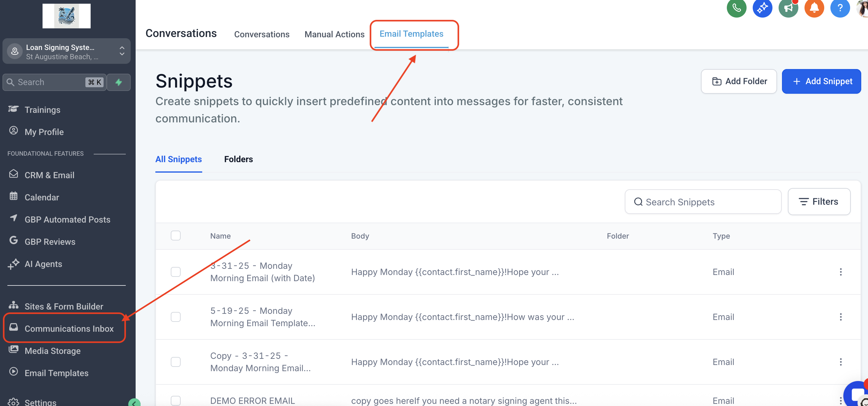The height and width of the screenshot is (406, 868).
Task: Select the Email Templates top tab
Action: click(411, 34)
